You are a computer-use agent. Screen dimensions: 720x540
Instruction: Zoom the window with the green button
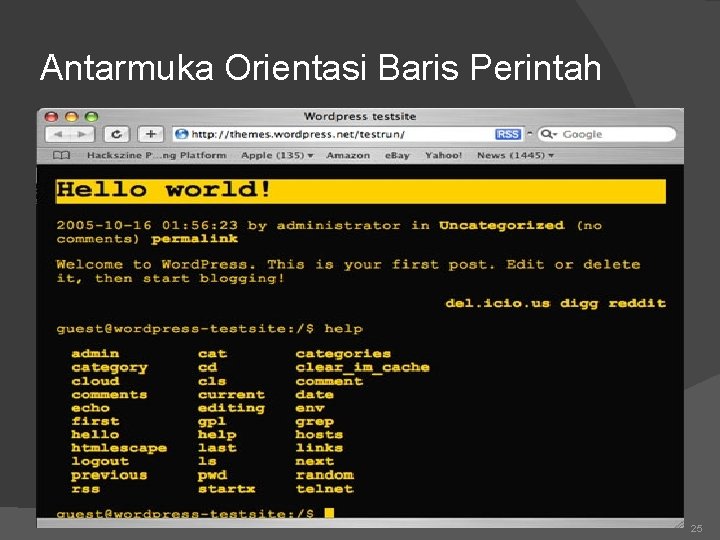pyautogui.click(x=91, y=117)
